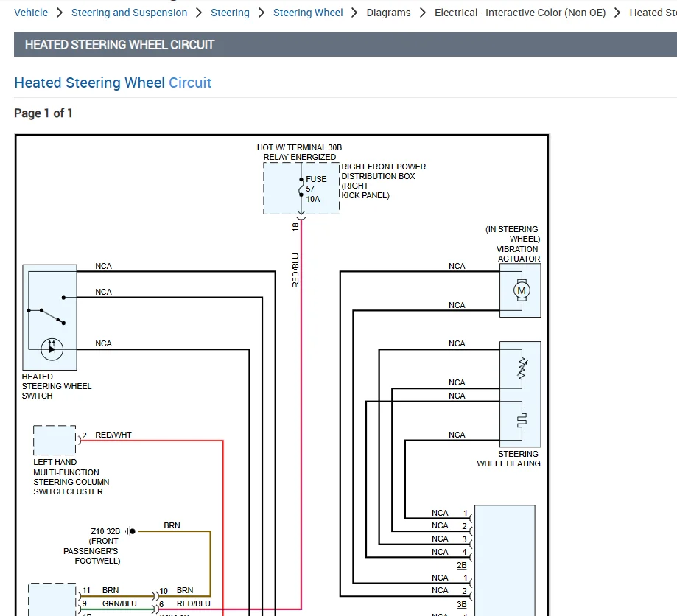Screen dimensions: 677x616
Task: Click the left hand switch cluster dashed box
Action: (55, 440)
